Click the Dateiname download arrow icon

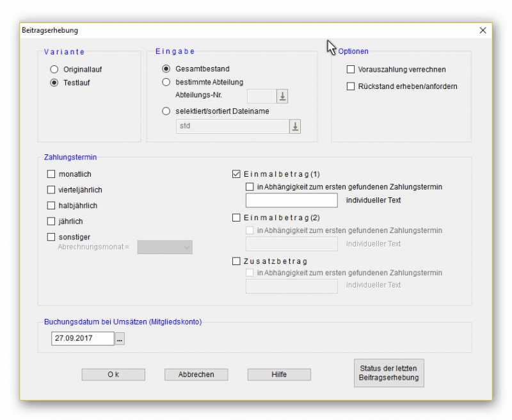[294, 126]
